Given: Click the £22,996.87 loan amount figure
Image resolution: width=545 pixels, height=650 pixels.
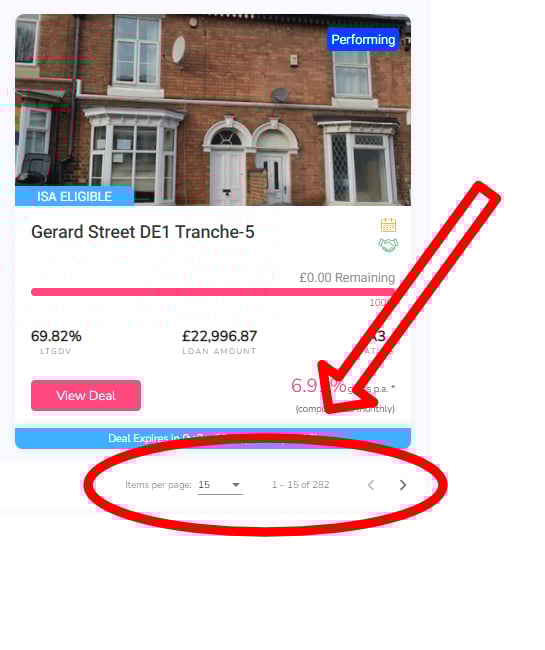Looking at the screenshot, I should coord(220,336).
